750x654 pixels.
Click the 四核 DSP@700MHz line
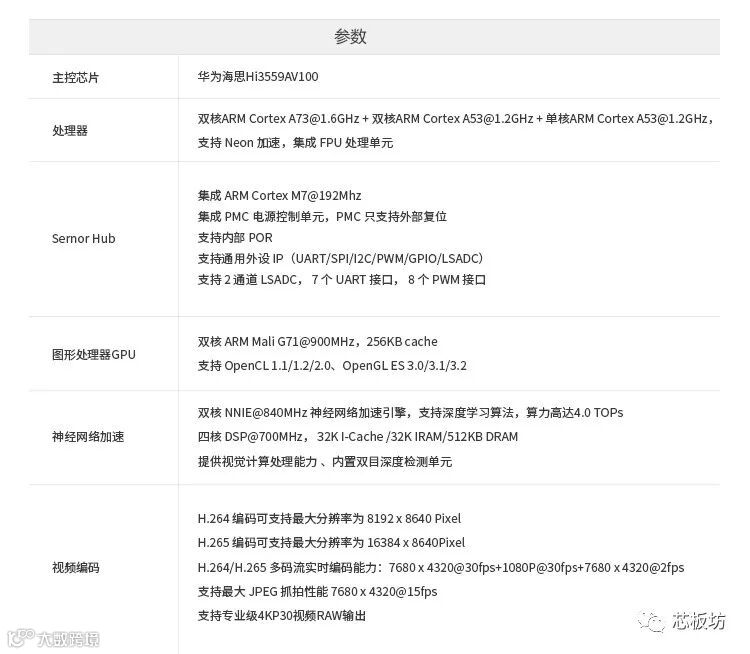coord(358,437)
